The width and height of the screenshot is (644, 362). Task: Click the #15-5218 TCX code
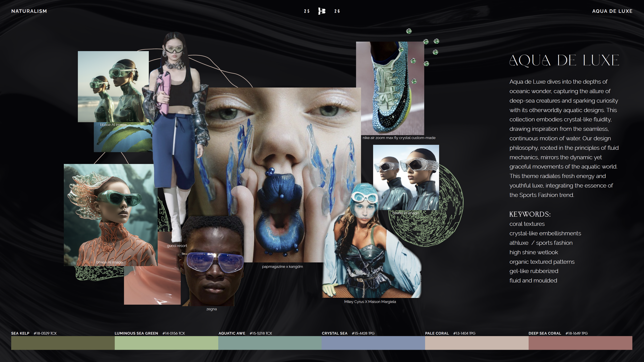(x=261, y=333)
